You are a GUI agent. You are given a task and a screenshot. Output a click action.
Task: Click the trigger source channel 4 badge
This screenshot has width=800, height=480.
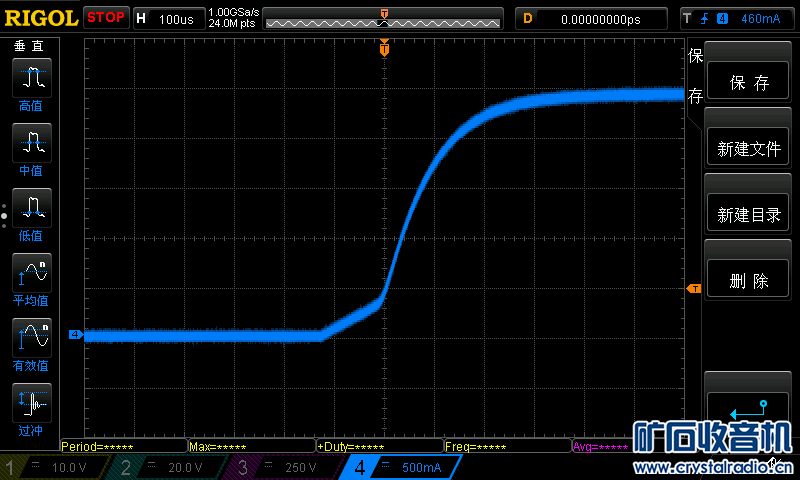[722, 19]
